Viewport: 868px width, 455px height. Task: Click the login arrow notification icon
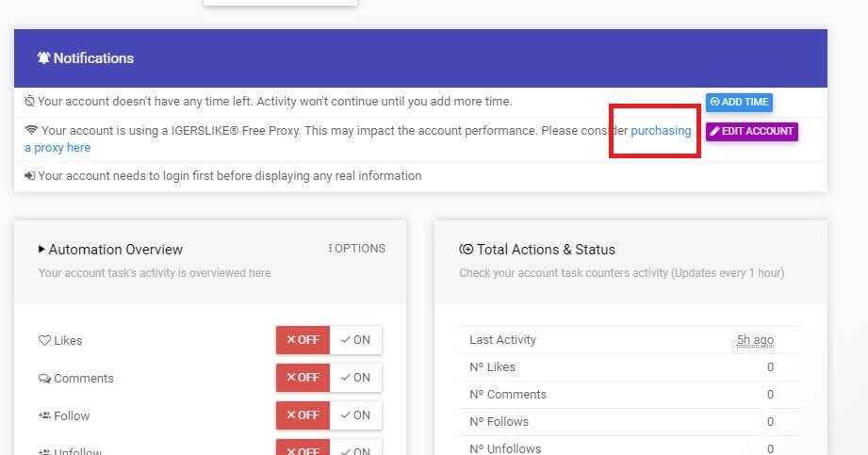pos(30,176)
